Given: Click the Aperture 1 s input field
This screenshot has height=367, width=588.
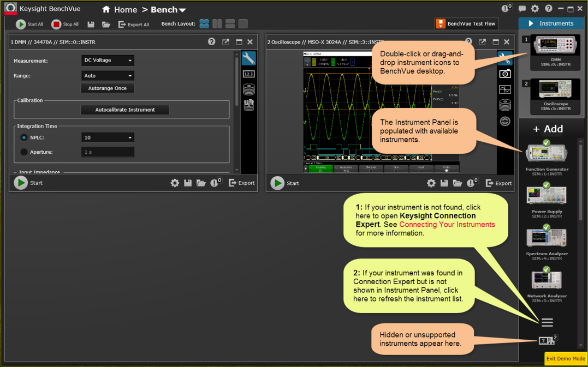Looking at the screenshot, I should click(x=108, y=152).
